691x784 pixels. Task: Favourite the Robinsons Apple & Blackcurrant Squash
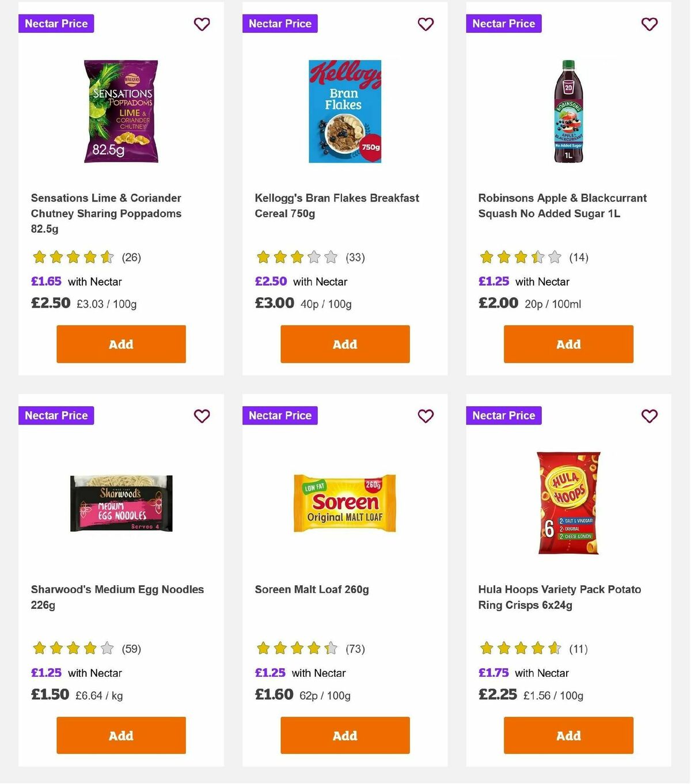point(649,24)
